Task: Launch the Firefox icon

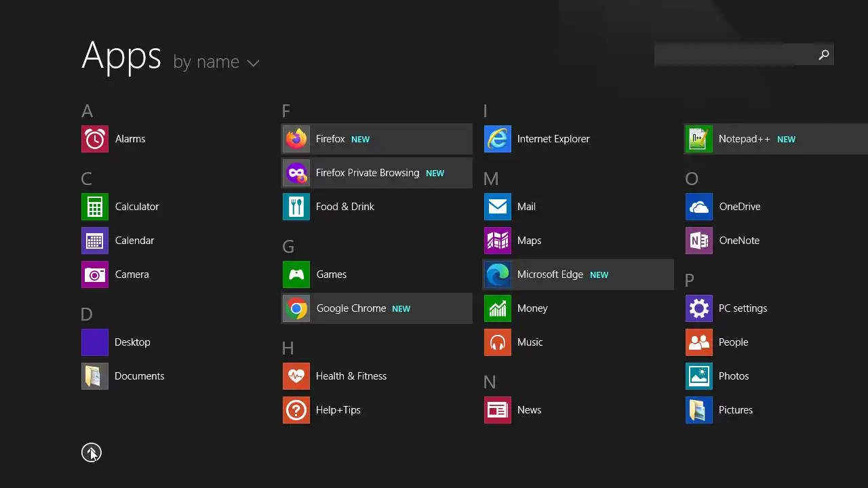Action: tap(296, 139)
